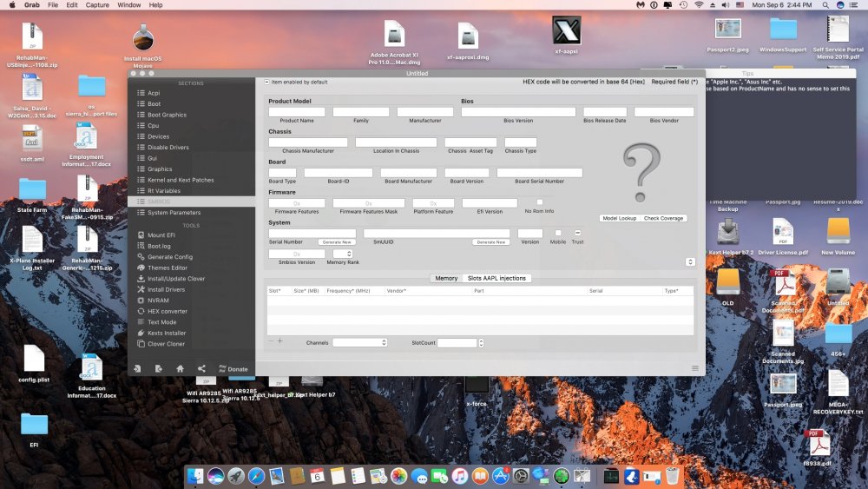Open the Trash in the Dock
The height and width of the screenshot is (489, 868).
point(672,476)
